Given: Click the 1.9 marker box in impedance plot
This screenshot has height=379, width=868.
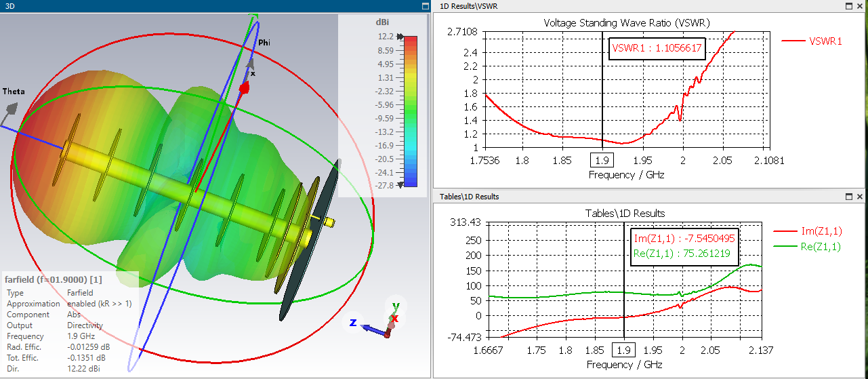Looking at the screenshot, I should click(x=623, y=350).
